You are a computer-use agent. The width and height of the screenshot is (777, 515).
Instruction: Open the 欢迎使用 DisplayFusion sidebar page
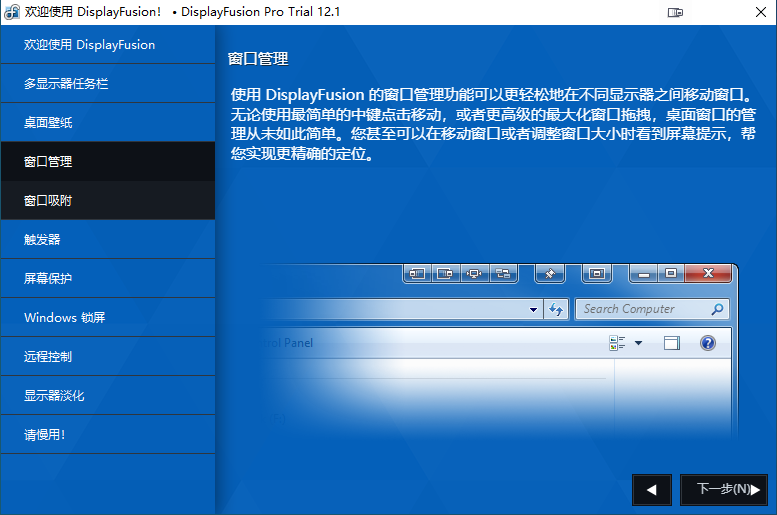click(x=108, y=45)
